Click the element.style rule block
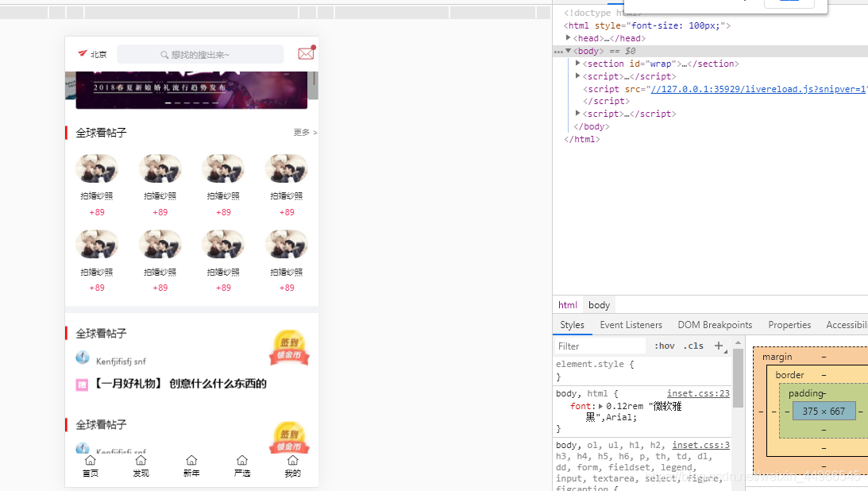 (642, 370)
